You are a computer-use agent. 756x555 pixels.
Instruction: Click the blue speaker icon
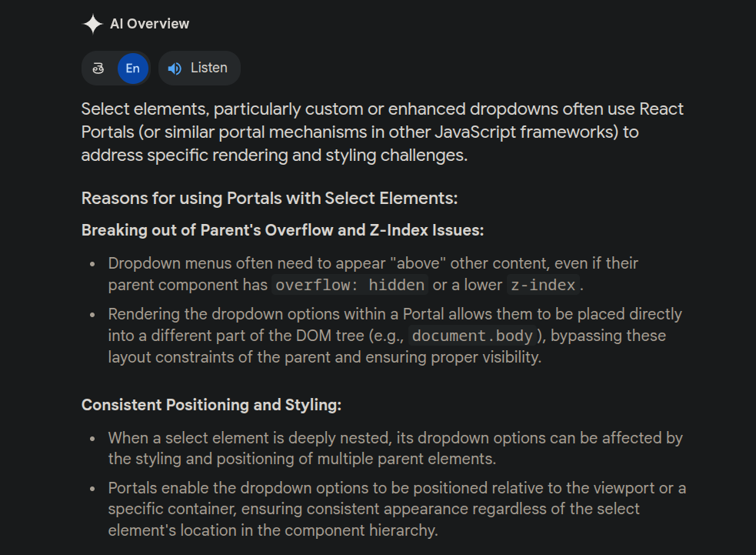[x=175, y=69]
